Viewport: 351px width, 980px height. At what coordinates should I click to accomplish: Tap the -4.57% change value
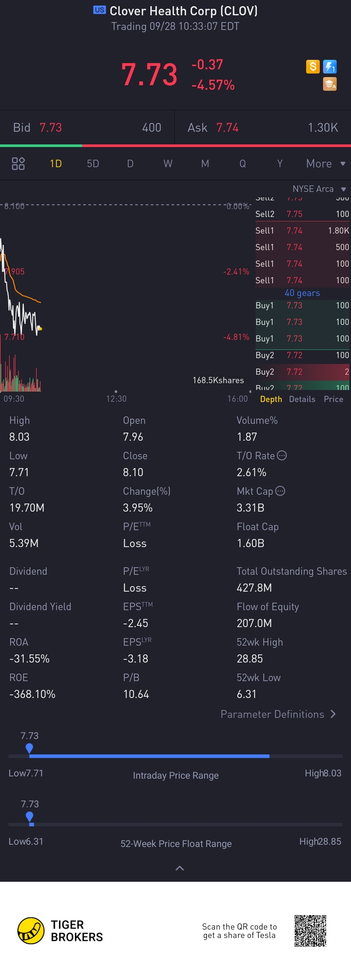[x=213, y=85]
